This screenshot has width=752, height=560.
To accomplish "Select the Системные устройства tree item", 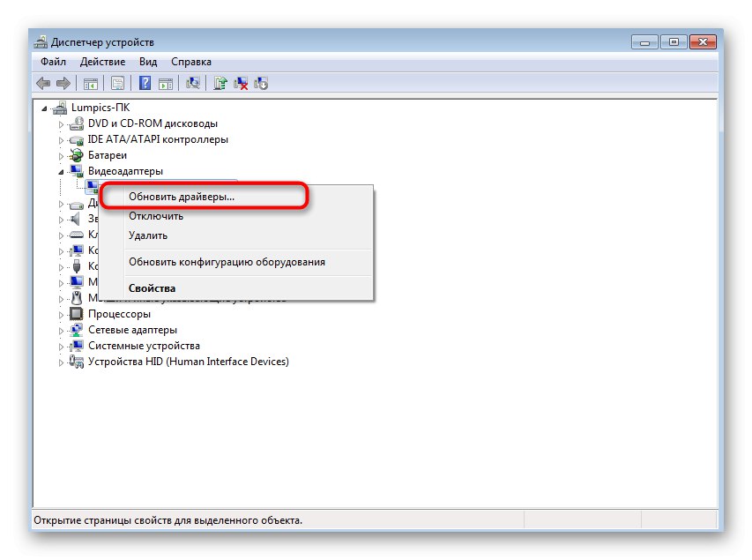I will 144,346.
